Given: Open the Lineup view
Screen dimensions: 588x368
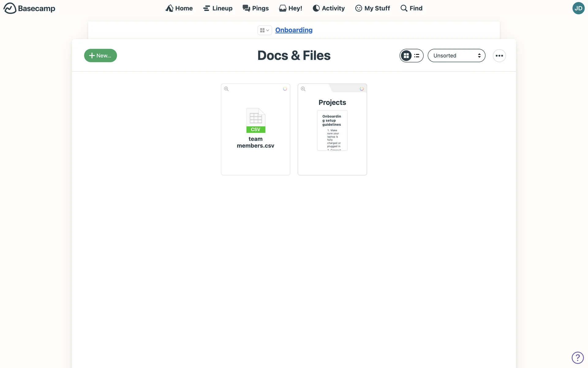Looking at the screenshot, I should [217, 8].
